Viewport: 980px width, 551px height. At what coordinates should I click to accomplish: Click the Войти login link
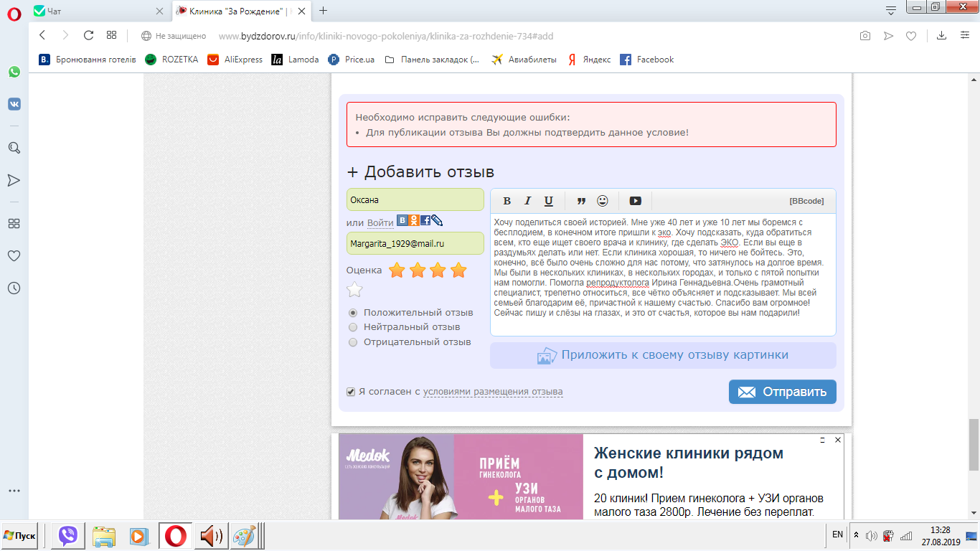380,223
